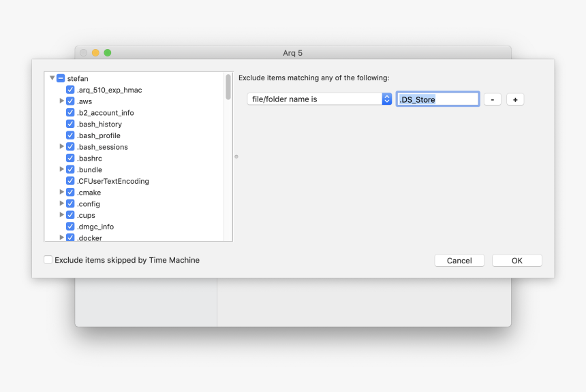The width and height of the screenshot is (586, 392).
Task: Open the 'file/folder name is' dropdown
Action: pyautogui.click(x=319, y=99)
